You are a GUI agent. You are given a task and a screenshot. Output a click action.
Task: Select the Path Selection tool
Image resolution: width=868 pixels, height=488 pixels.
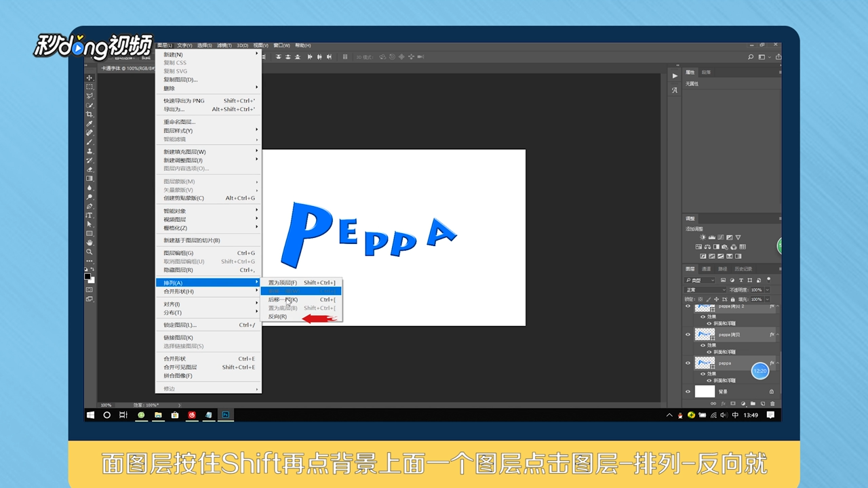coord(89,224)
